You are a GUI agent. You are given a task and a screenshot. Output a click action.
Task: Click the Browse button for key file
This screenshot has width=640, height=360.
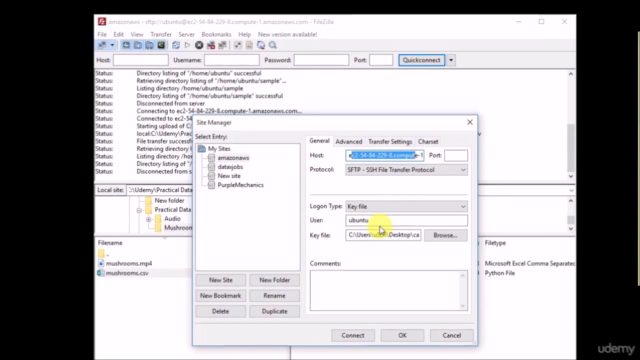(x=446, y=235)
